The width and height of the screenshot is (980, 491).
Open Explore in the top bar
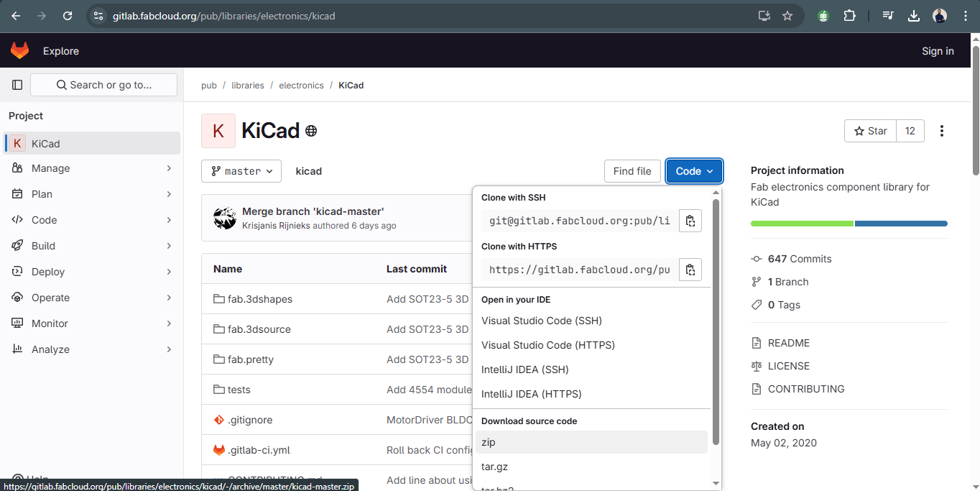61,51
